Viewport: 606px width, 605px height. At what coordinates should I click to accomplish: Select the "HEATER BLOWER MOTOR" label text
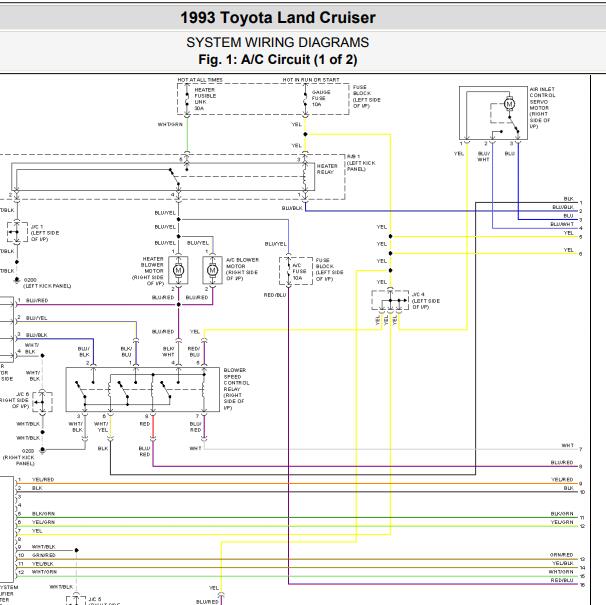tap(148, 271)
